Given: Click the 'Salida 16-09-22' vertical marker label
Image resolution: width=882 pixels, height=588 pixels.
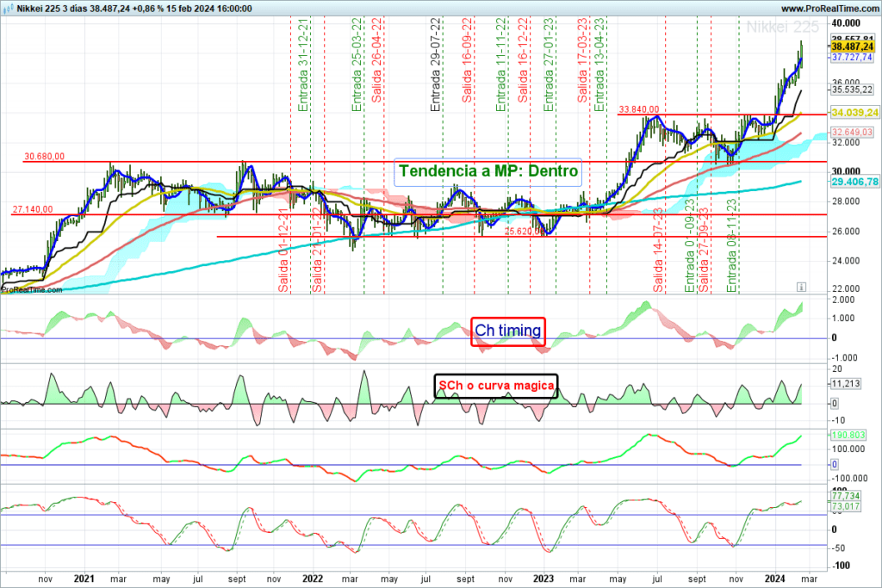Looking at the screenshot, I should 467,60.
